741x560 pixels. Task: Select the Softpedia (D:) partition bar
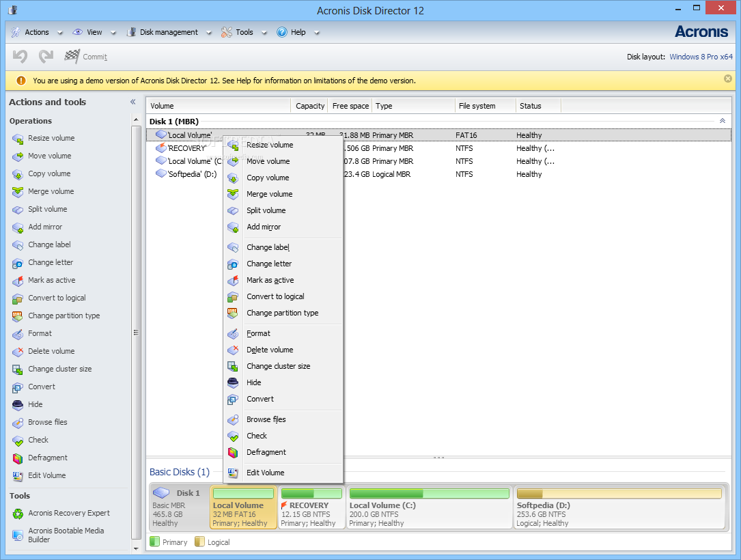click(x=619, y=507)
